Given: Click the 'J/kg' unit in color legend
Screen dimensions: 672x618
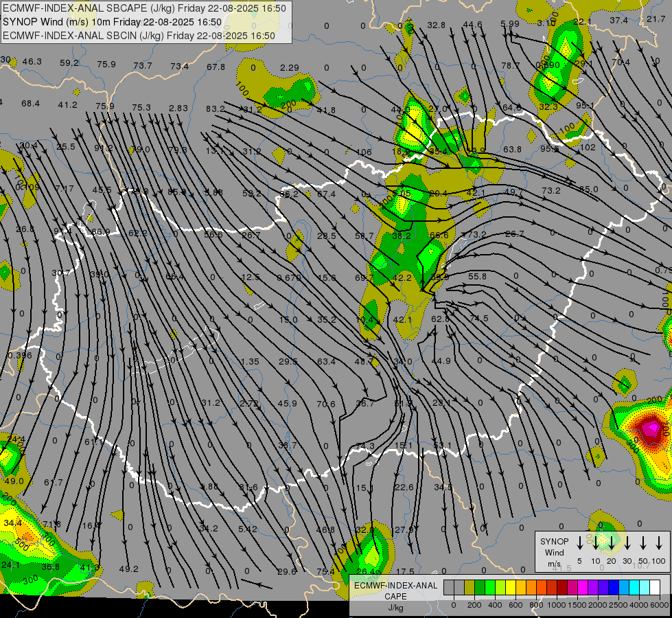Looking at the screenshot, I should point(395,608).
